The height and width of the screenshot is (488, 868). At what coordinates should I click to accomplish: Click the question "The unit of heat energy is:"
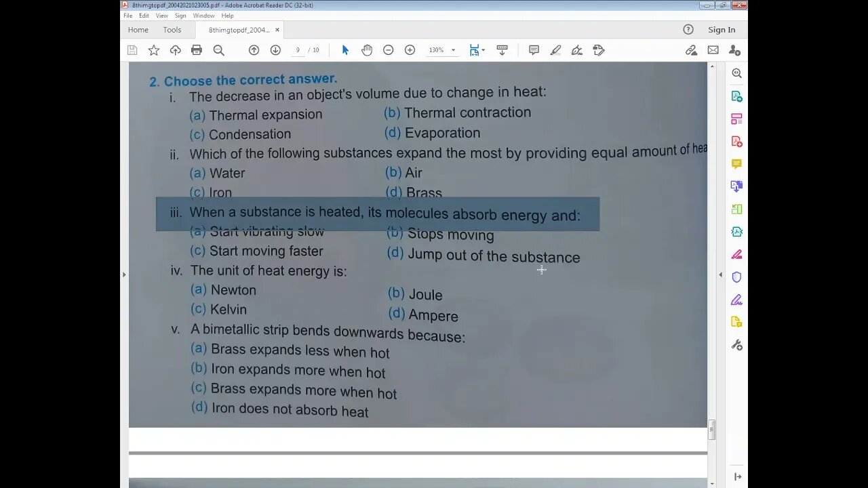click(269, 271)
